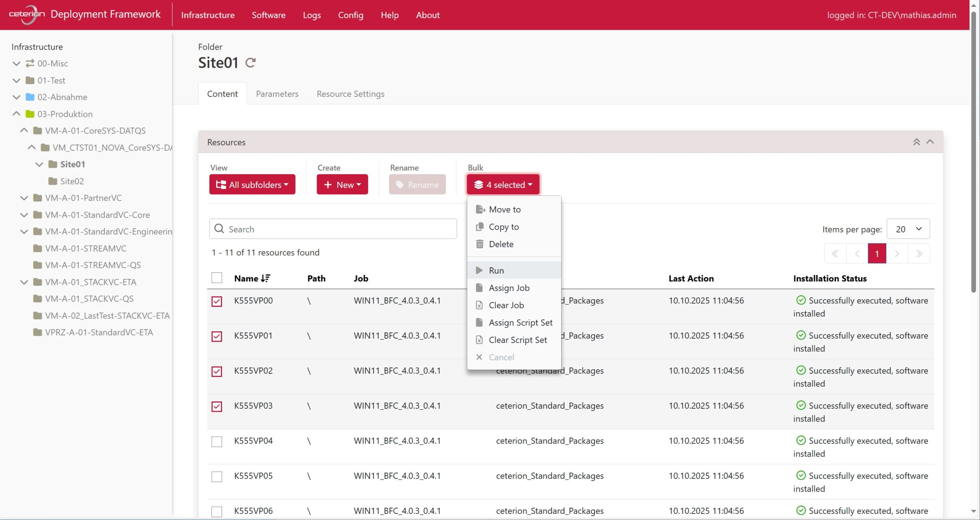Click the Move to icon in dropdown
The width and height of the screenshot is (980, 520).
click(480, 209)
